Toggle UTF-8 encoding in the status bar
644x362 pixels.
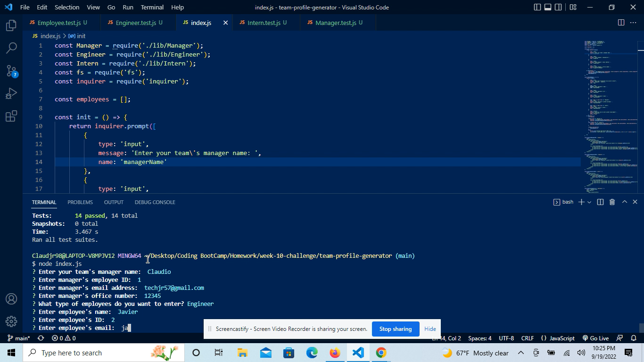[506, 338]
